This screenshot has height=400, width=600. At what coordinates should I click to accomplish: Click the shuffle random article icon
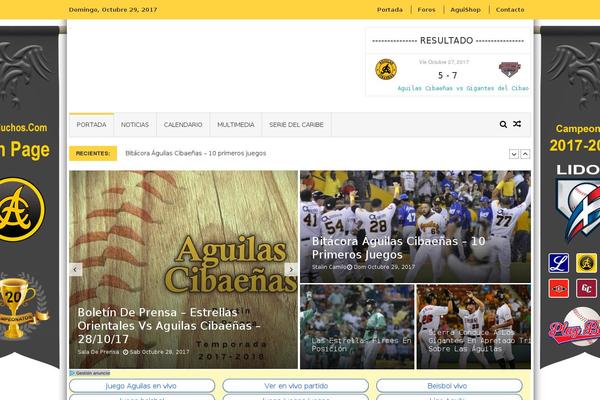517,124
